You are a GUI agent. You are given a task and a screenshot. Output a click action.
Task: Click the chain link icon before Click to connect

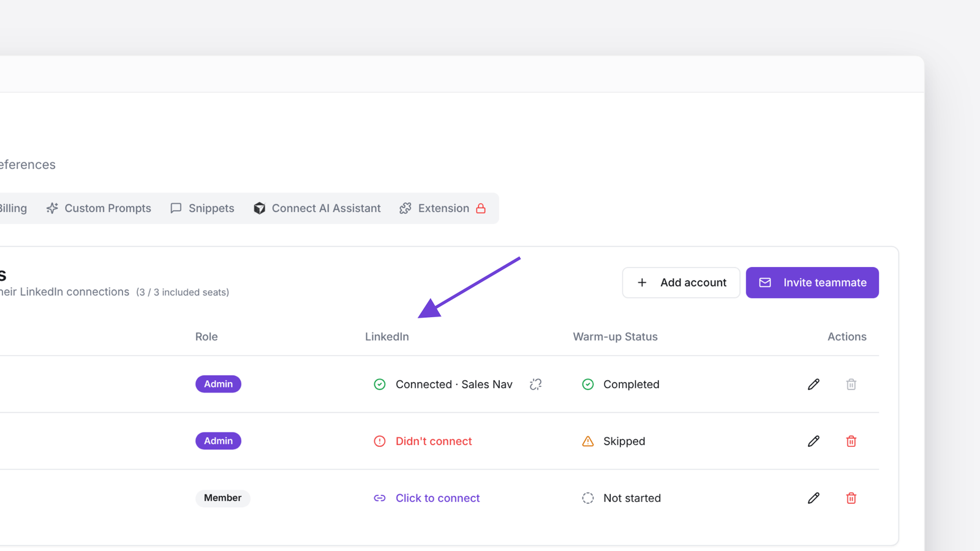[x=380, y=498]
